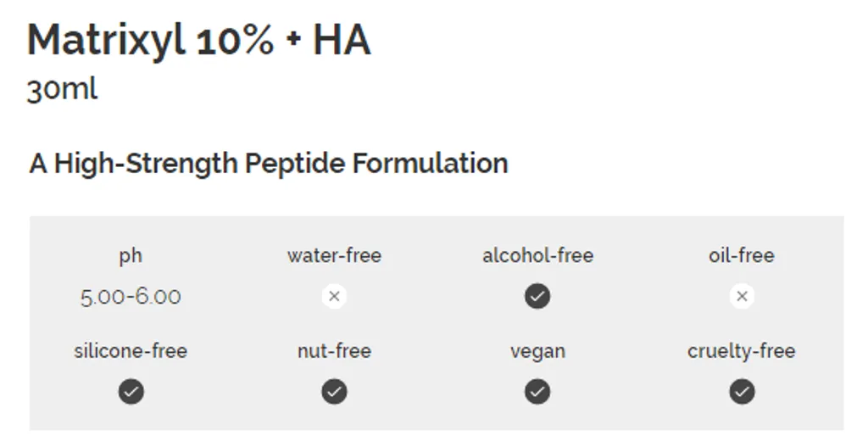Click A High-Strength Peptide Formulation heading
Image resolution: width=868 pixels, height=447 pixels.
[x=269, y=164]
